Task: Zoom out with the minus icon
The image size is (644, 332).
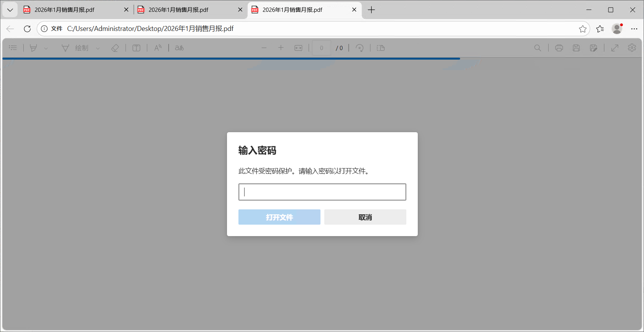Action: (x=264, y=48)
